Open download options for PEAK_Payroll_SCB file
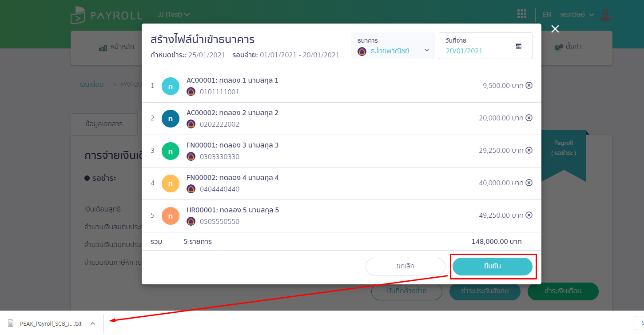Screen dimensions: 644x335 93,323
